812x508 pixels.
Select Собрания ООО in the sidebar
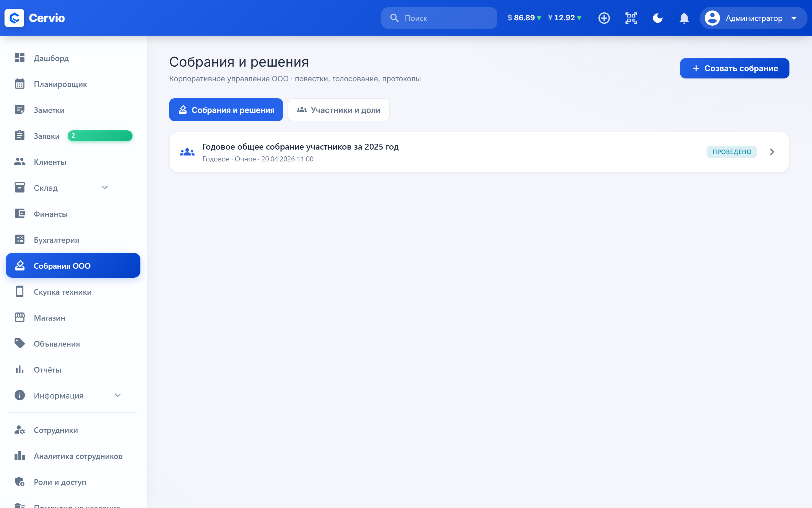73,265
